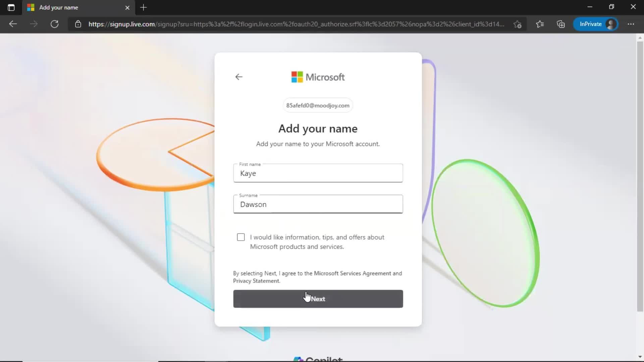644x362 pixels.
Task: Select the 'Add your name' tab
Action: (x=78, y=7)
